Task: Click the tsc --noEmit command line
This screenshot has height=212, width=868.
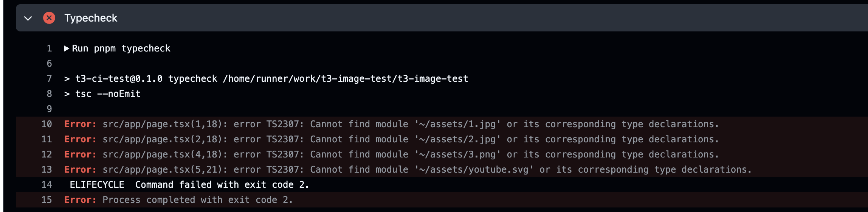Action: (x=102, y=94)
